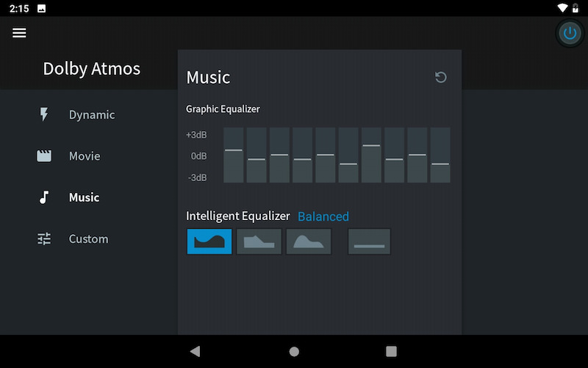588x368 pixels.
Task: Choose the second Intelligent Equalizer preset
Action: point(259,241)
